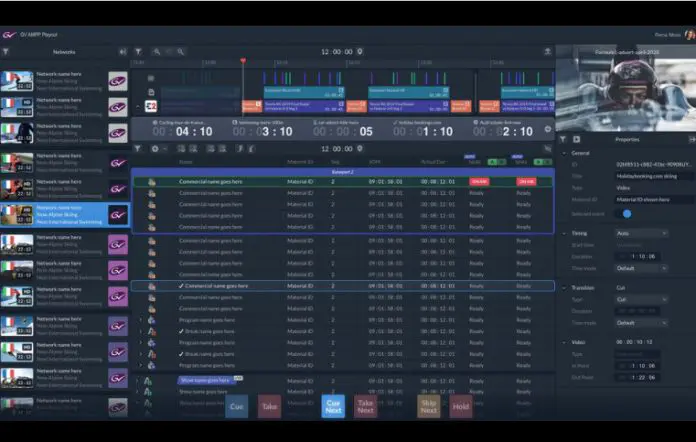Screen dimensions: 696x442
Task: Click the timeline filter funnel icon
Action: pyautogui.click(x=138, y=51)
